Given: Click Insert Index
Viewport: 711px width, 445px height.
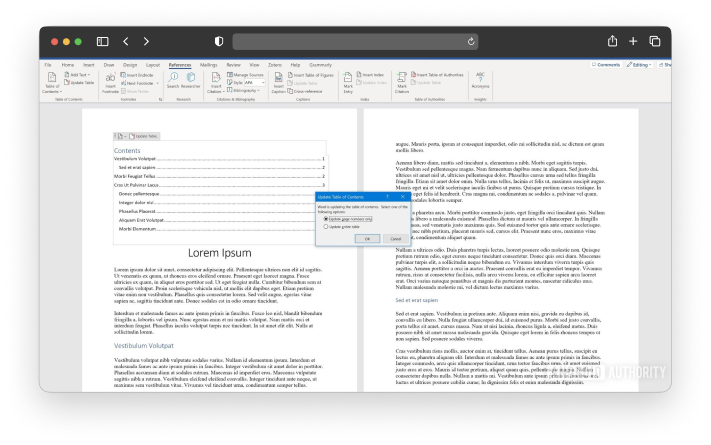Looking at the screenshot, I should pyautogui.click(x=370, y=74).
